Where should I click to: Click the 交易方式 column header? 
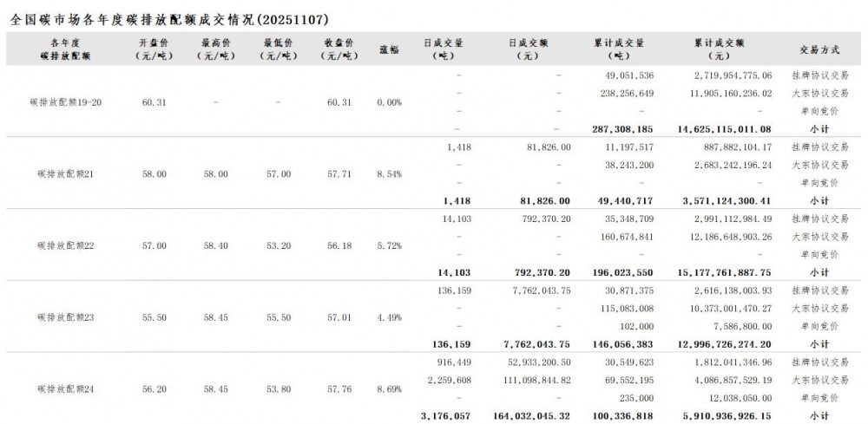(819, 49)
